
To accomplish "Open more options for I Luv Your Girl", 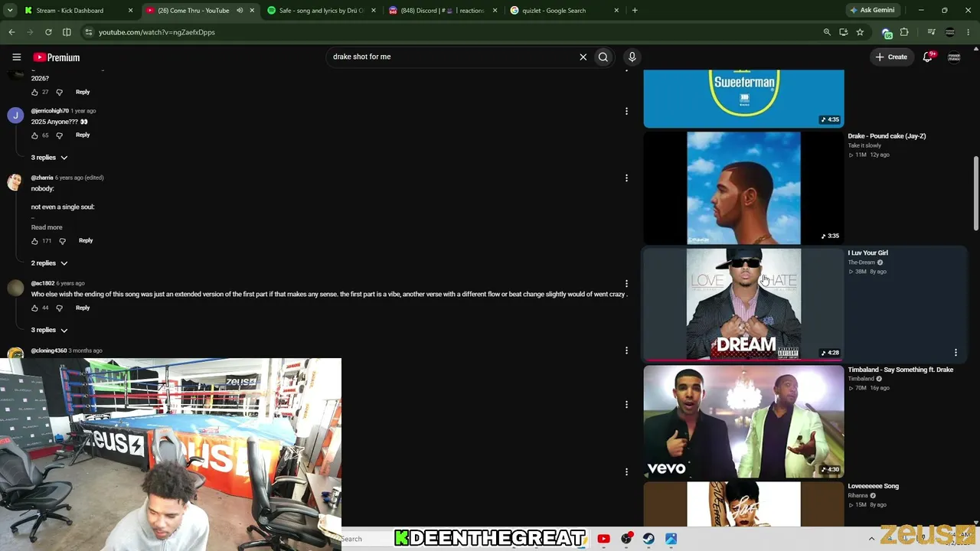I will tap(955, 353).
